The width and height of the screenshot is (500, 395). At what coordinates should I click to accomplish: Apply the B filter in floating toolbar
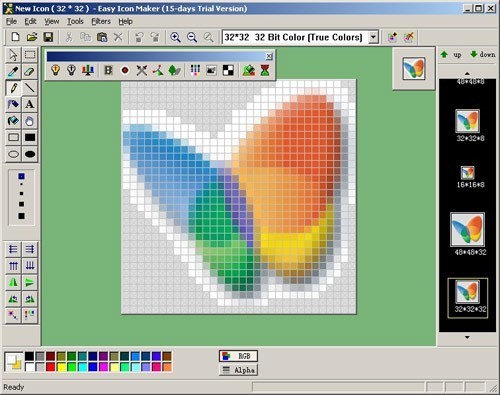click(108, 70)
